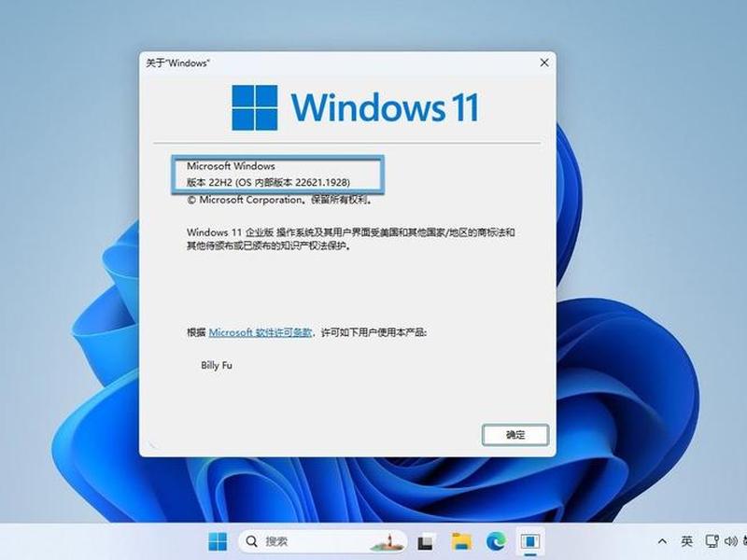Click the search highlight lighthouse image in search box
This screenshot has width=747, height=560.
(x=387, y=542)
